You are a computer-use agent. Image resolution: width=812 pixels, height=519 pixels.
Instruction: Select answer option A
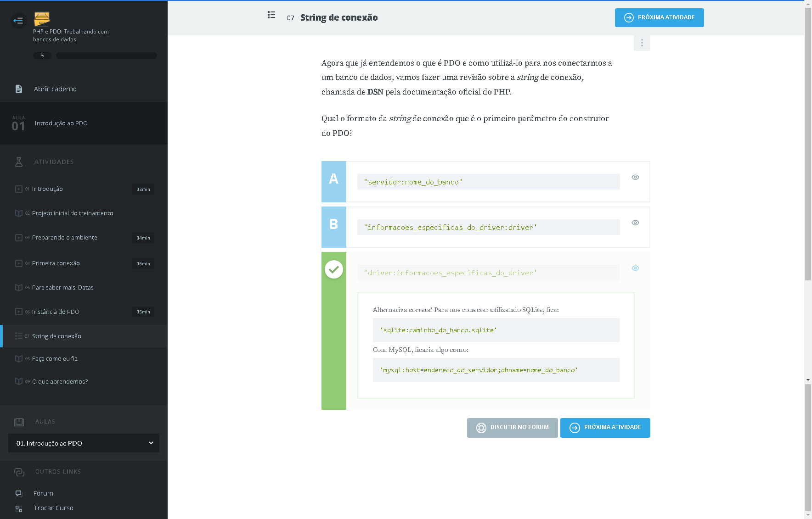pyautogui.click(x=334, y=182)
